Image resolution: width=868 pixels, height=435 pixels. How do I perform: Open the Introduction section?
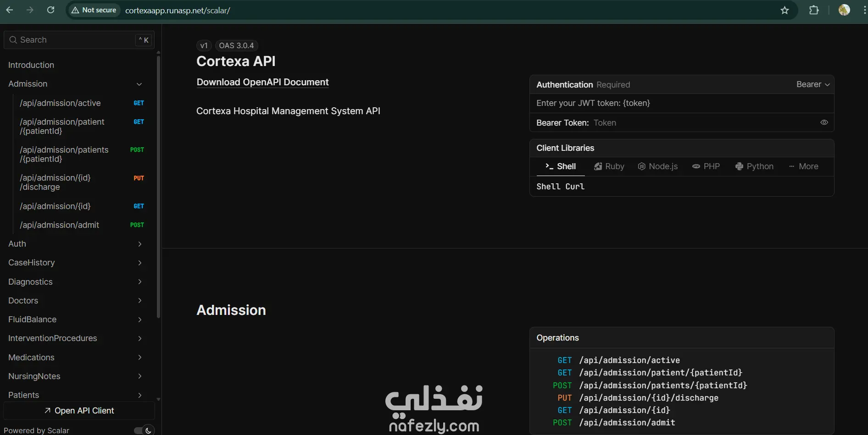click(x=31, y=65)
